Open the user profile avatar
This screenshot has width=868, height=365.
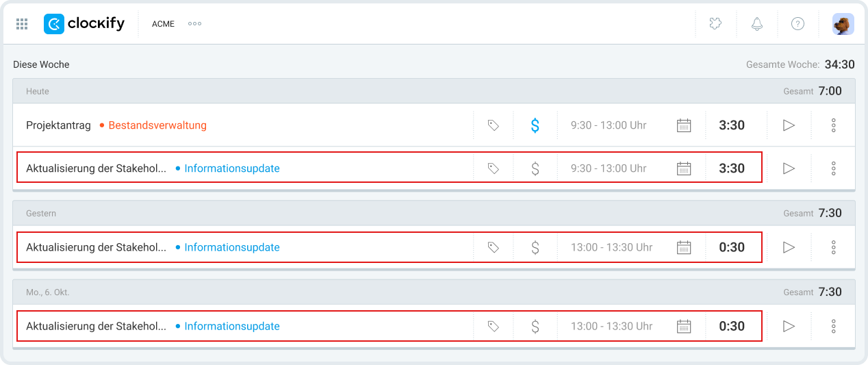pos(843,24)
